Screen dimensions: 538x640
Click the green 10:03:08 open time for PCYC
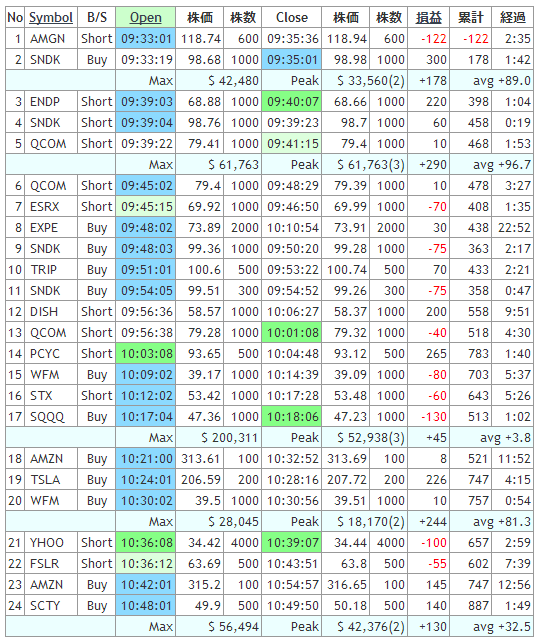[x=146, y=353]
